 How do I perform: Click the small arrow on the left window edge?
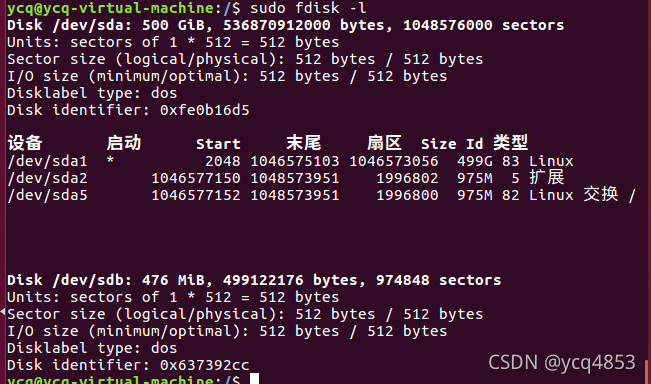[x=2, y=311]
